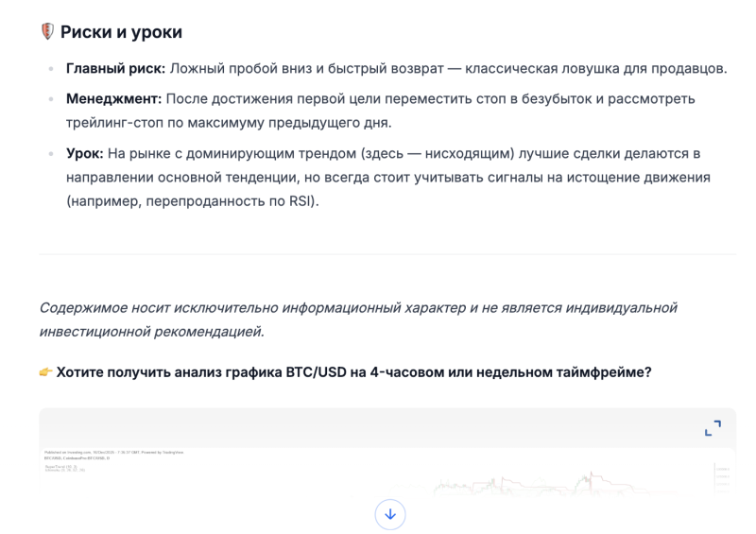Viewport: 756px width, 534px height.
Task: Click the bold 'Урок:' label
Action: point(84,153)
